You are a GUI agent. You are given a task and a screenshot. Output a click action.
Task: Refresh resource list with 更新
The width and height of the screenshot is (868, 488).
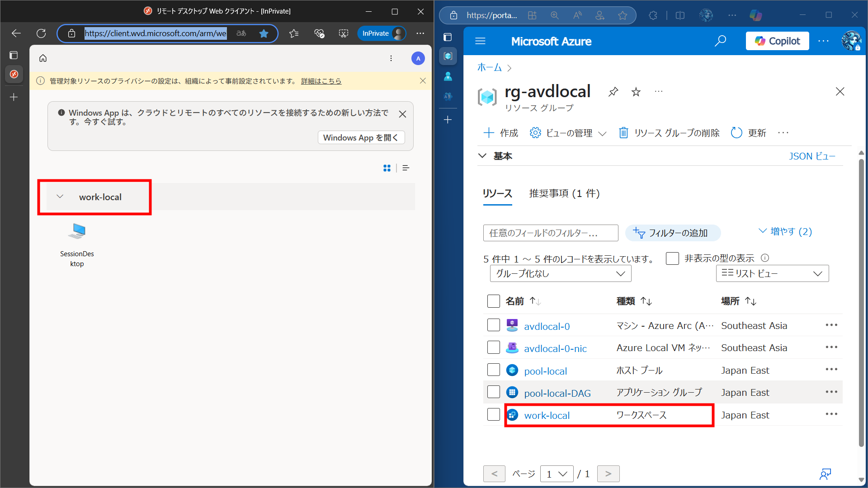pyautogui.click(x=749, y=133)
